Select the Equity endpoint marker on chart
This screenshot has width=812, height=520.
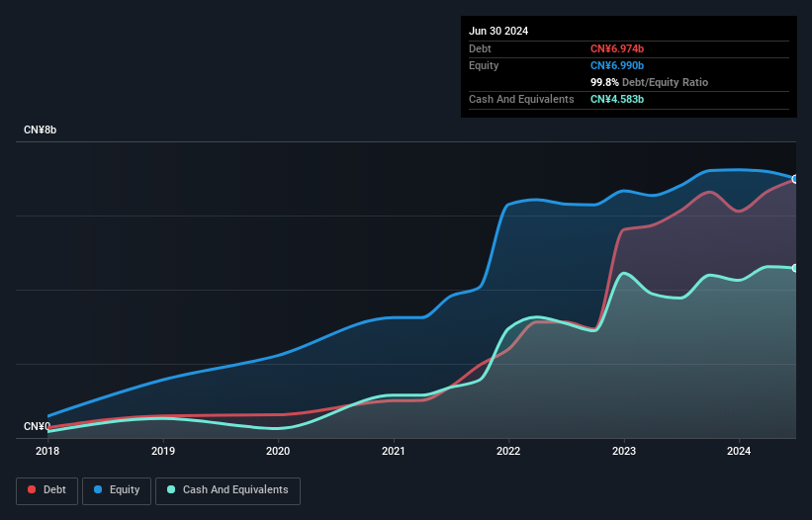pyautogui.click(x=795, y=179)
